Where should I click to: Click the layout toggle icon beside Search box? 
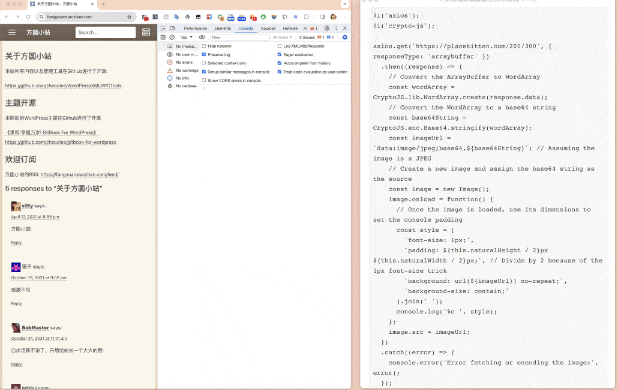pos(146,32)
